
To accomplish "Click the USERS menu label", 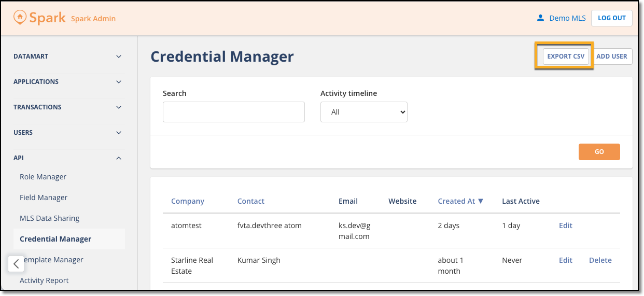I will pos(23,133).
